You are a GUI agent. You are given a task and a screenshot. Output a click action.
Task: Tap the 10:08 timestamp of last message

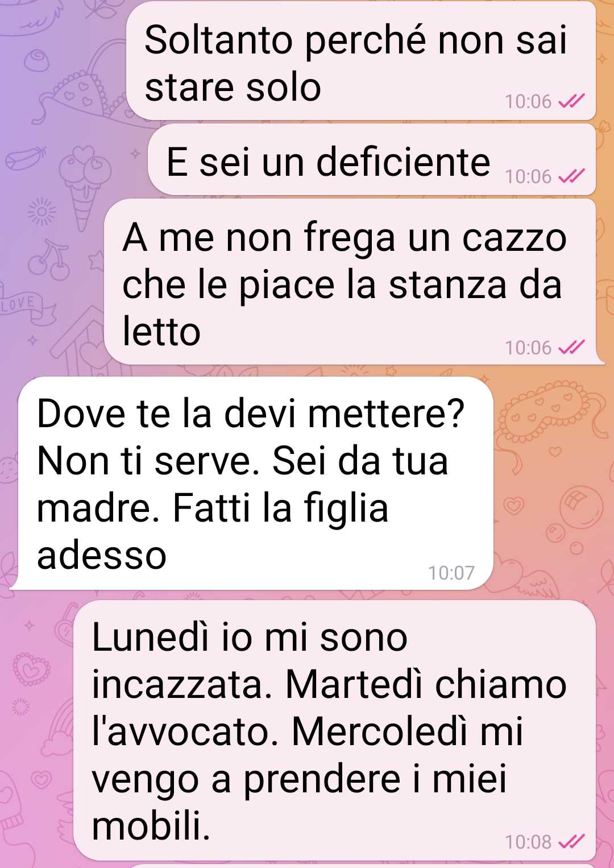(x=528, y=842)
